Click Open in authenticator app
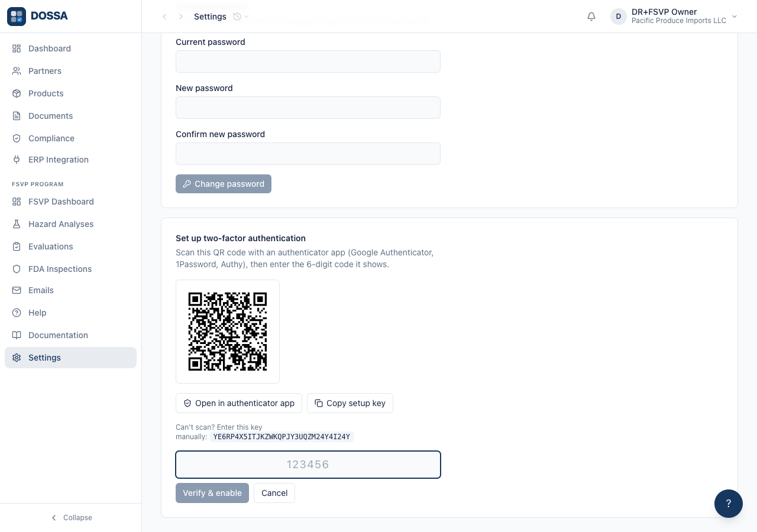 click(x=239, y=403)
